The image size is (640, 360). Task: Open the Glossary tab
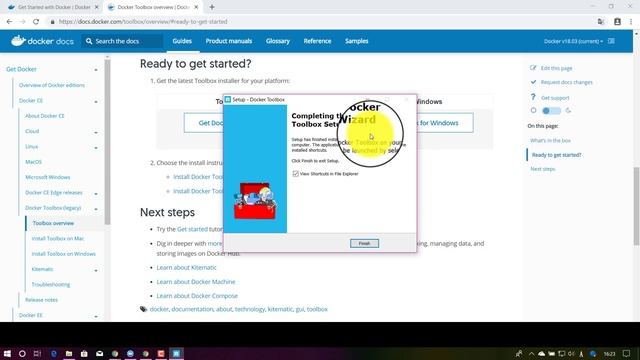coord(278,41)
